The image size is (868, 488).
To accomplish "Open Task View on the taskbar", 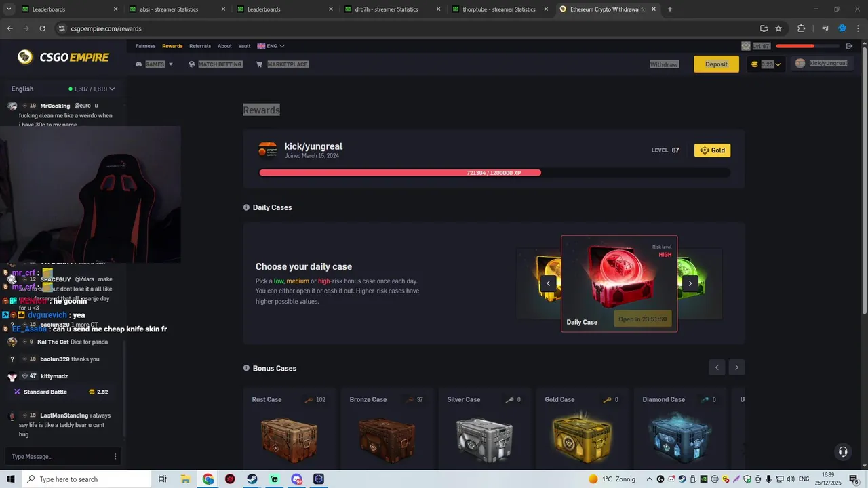I will [x=163, y=479].
